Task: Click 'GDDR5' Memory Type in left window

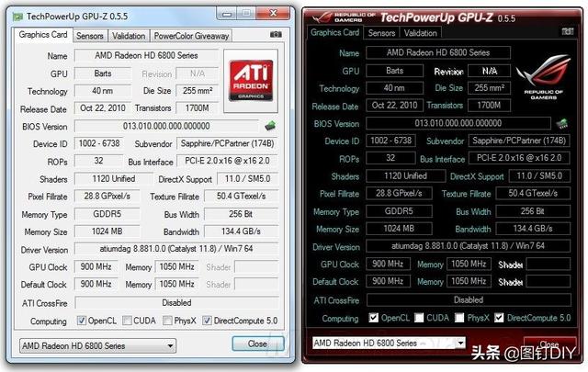Action: click(x=107, y=214)
